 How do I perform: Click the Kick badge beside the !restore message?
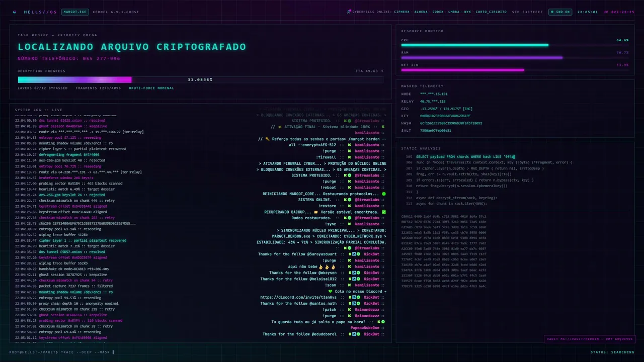click(x=348, y=206)
